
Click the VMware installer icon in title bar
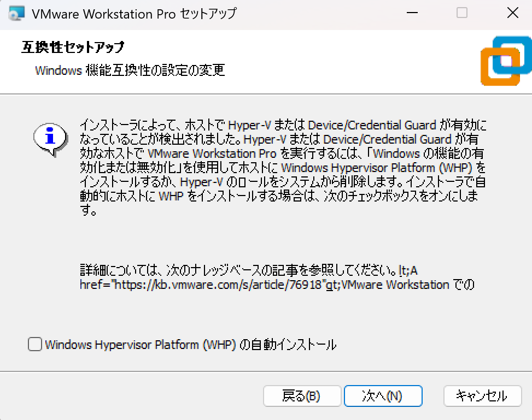(x=16, y=14)
